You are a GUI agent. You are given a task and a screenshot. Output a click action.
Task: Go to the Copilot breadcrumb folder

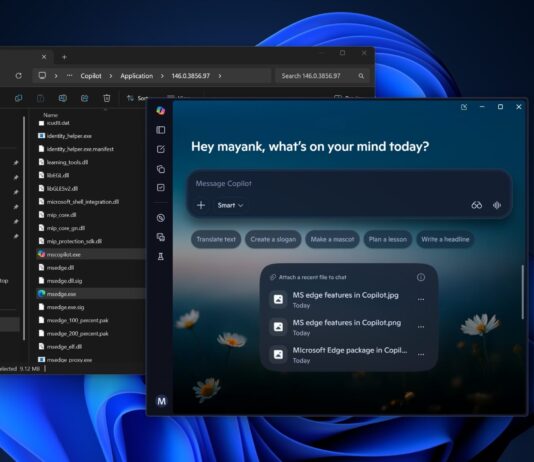(91, 76)
